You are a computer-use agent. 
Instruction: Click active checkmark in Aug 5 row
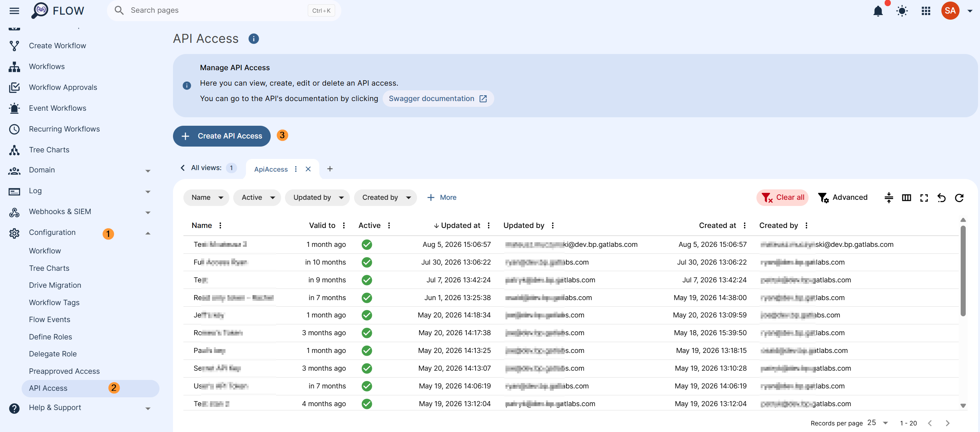367,245
